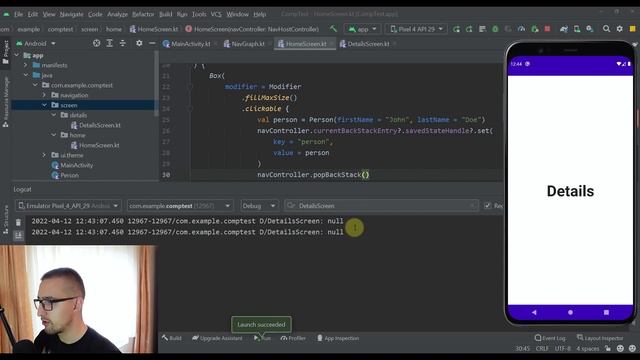The width and height of the screenshot is (640, 360).
Task: Collapse the app module node
Action: tap(17, 55)
